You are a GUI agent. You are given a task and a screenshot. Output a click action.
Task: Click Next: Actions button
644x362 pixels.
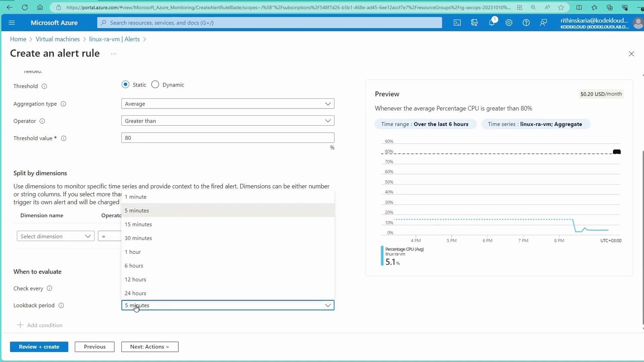tap(150, 347)
